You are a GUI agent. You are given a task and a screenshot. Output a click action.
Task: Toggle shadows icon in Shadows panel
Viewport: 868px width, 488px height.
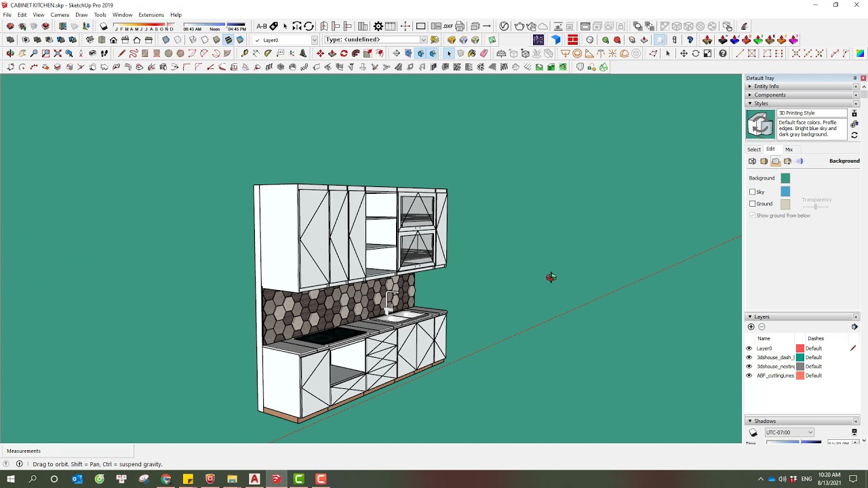click(x=753, y=432)
